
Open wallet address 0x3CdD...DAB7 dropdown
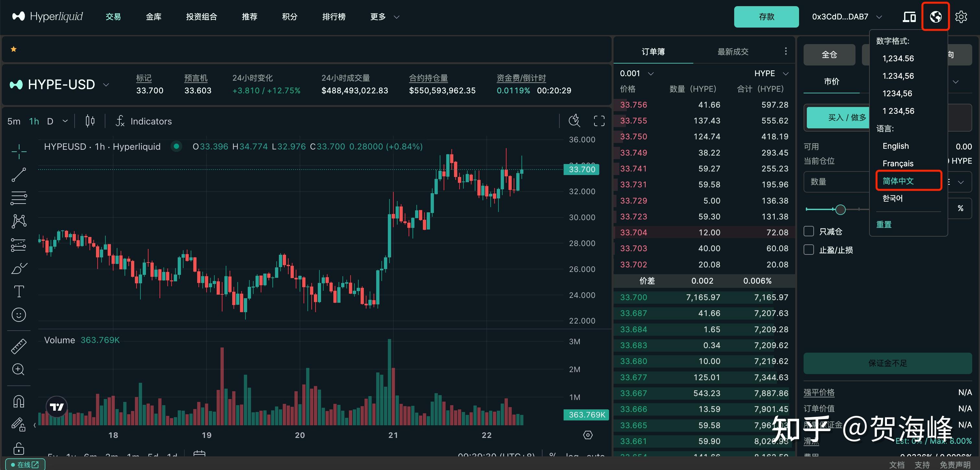[x=847, y=17]
